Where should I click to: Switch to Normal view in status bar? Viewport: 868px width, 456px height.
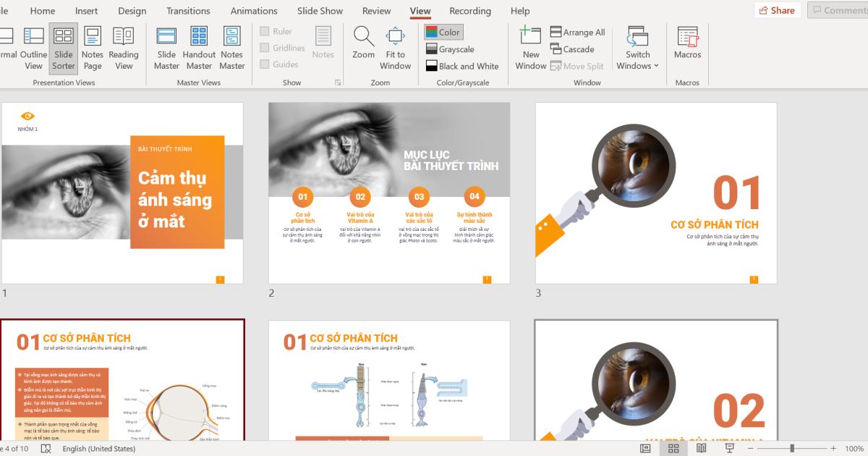(645, 449)
